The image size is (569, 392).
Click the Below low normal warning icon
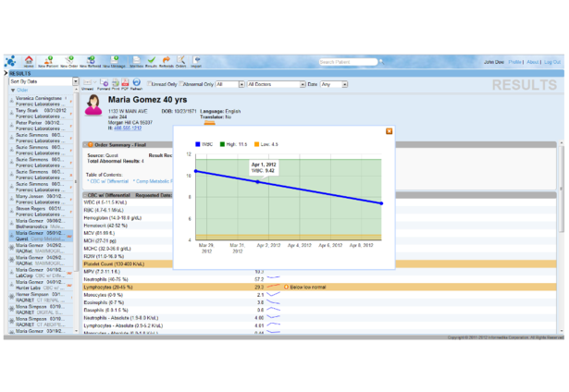point(286,287)
